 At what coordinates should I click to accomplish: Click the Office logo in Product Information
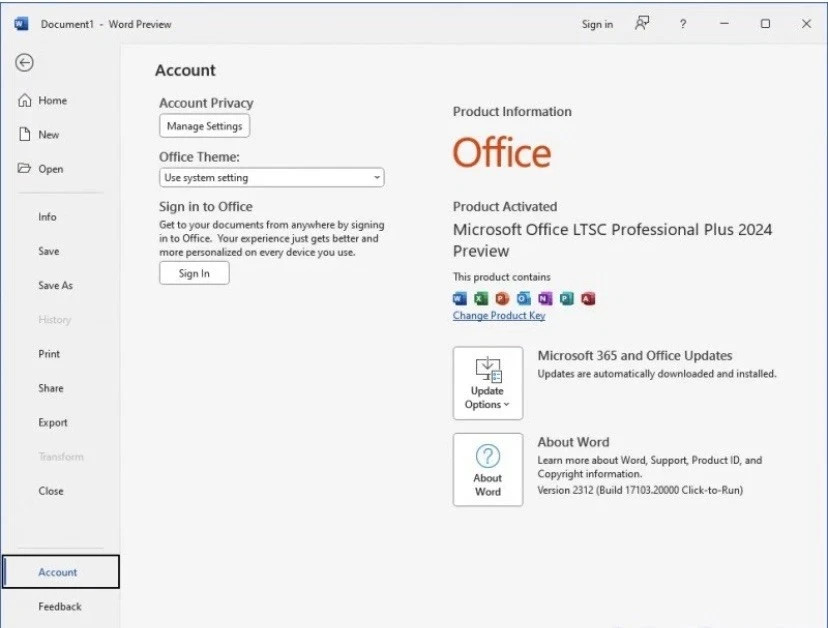coord(502,153)
